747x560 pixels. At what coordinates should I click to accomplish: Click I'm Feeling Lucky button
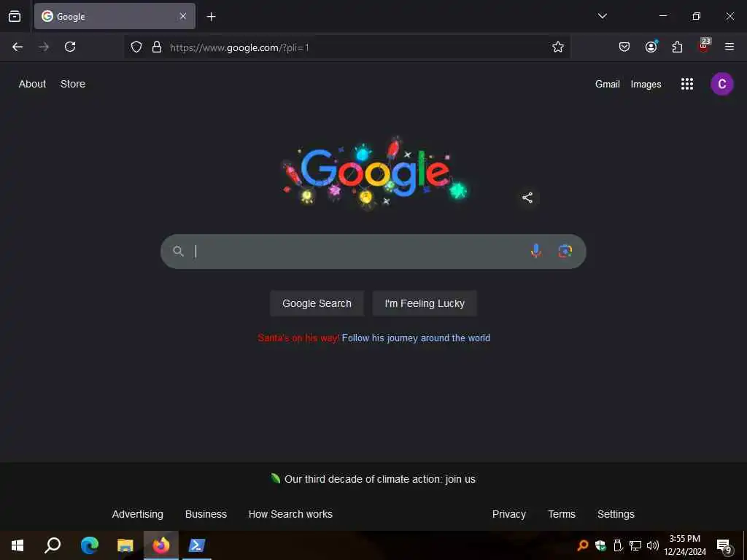point(425,303)
